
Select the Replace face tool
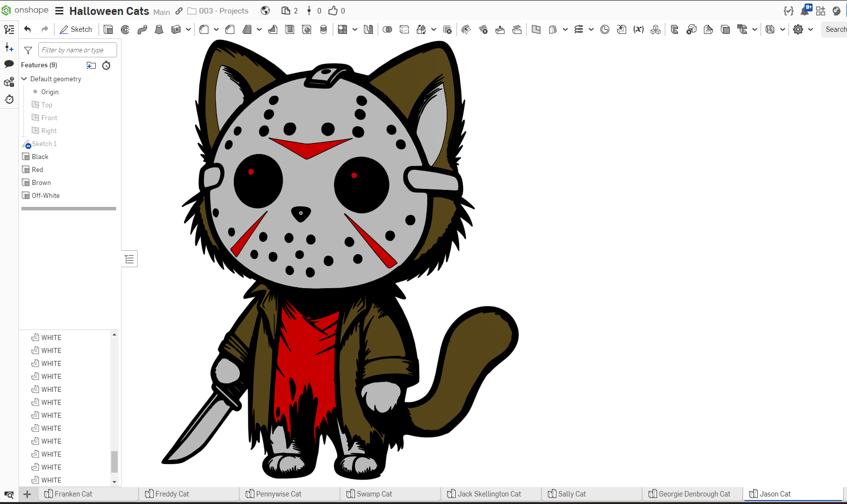517,29
